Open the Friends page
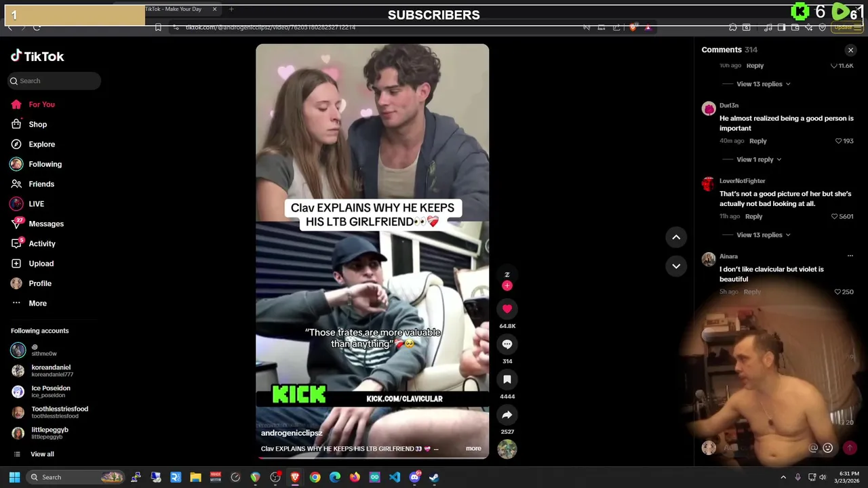This screenshot has width=868, height=488. [x=41, y=184]
